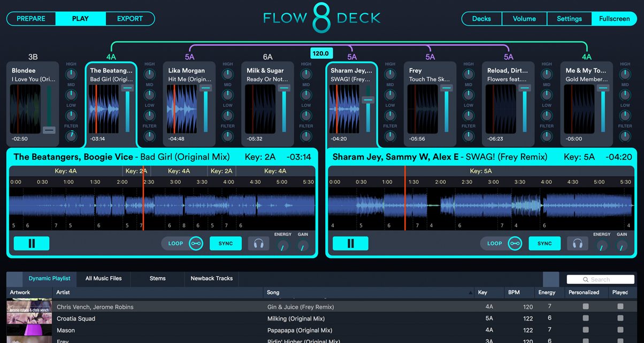Click the ENERGY knob on the left deck
This screenshot has height=343, width=644.
pyautogui.click(x=283, y=246)
